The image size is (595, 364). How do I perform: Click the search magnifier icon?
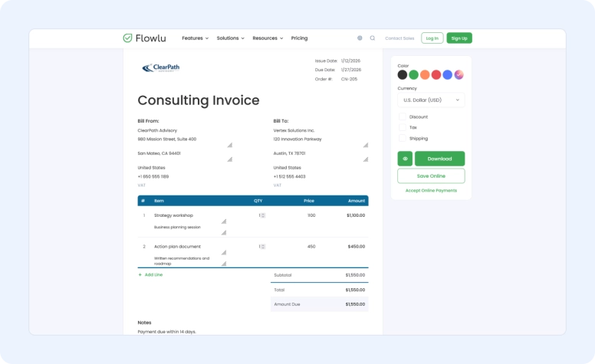point(373,38)
